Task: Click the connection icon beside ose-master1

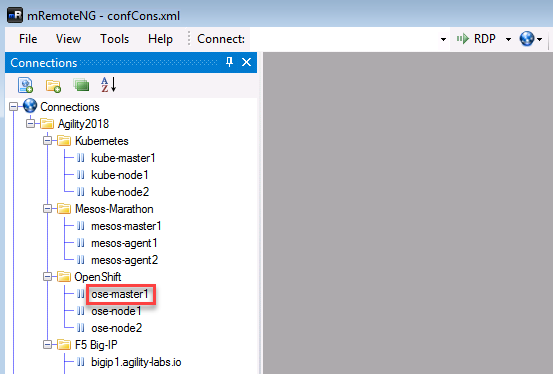Action: click(x=81, y=294)
